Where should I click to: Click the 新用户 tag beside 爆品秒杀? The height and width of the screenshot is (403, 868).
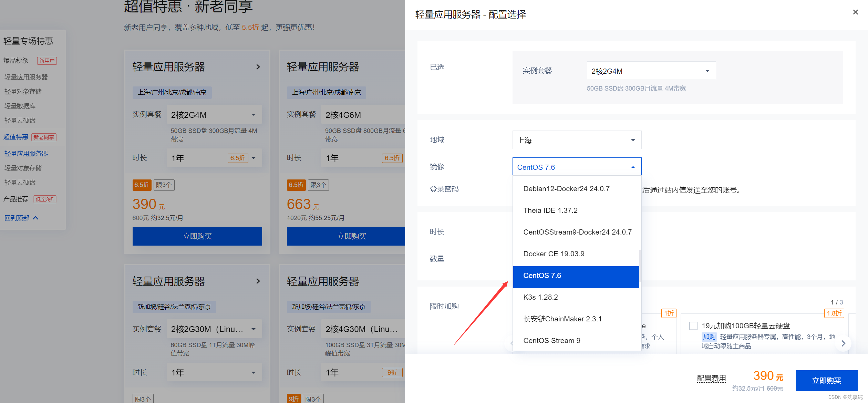(x=47, y=61)
